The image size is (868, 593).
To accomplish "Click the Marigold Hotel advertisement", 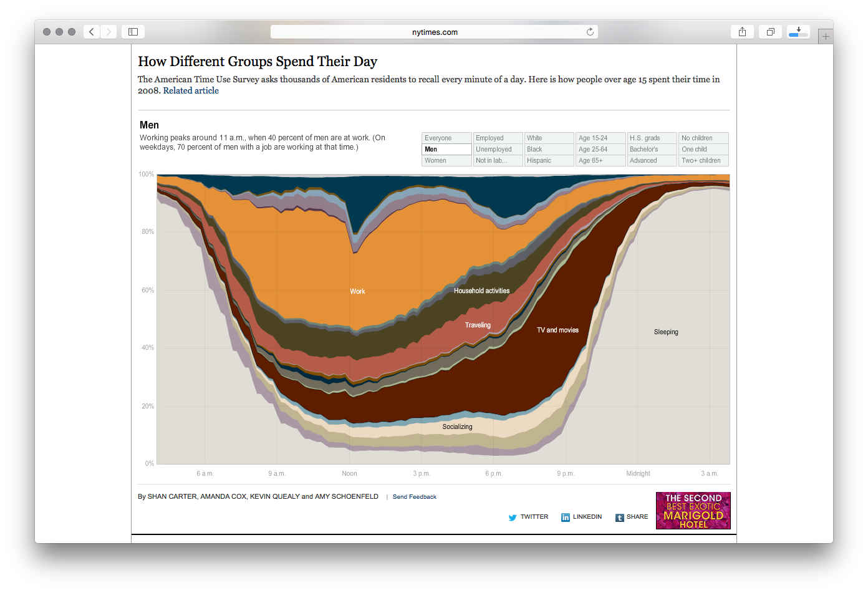I will 693,510.
